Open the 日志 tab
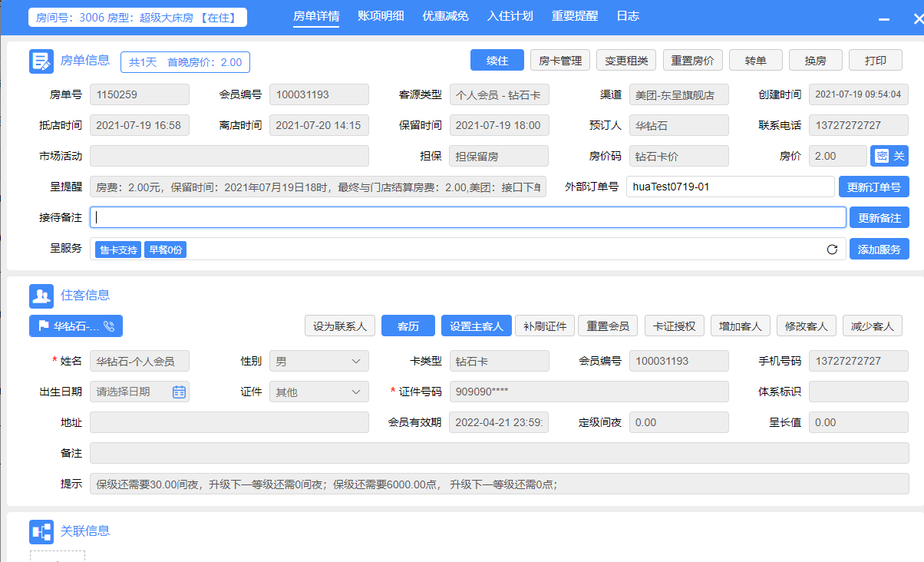Image resolution: width=924 pixels, height=562 pixels. [x=627, y=16]
